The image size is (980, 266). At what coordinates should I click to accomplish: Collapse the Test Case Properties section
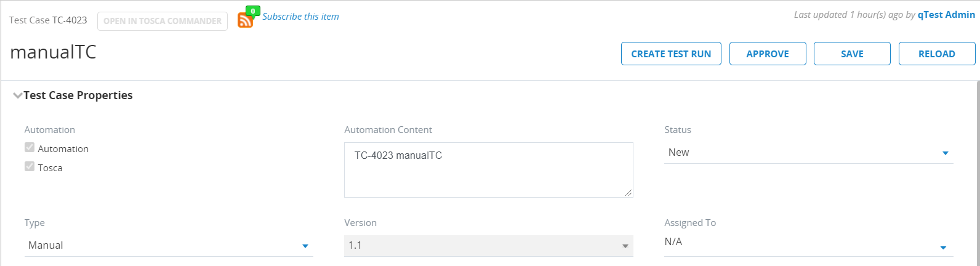pyautogui.click(x=18, y=95)
